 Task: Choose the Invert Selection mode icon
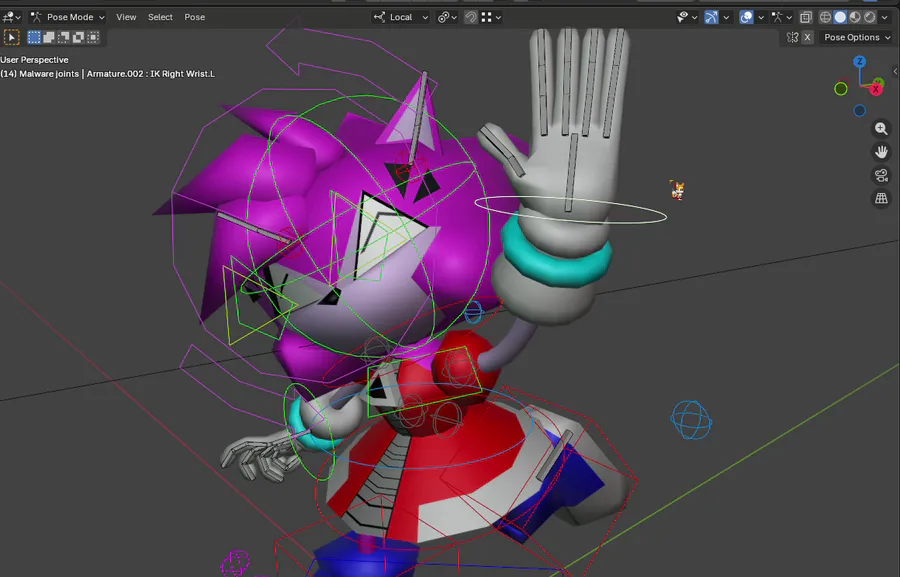(x=78, y=37)
